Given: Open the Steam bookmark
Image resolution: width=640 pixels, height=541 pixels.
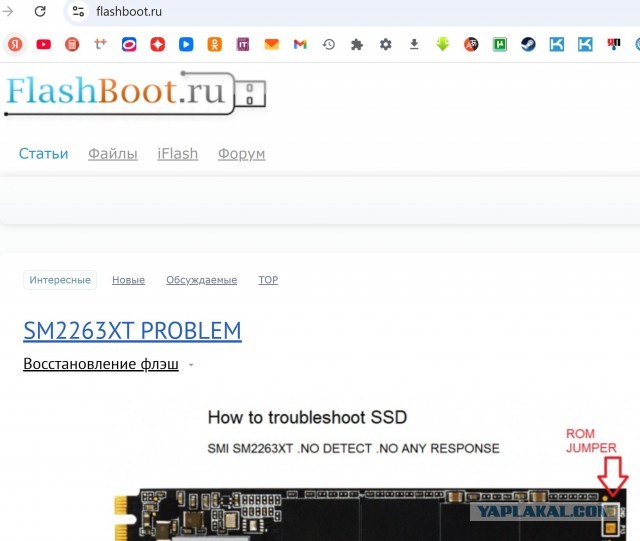Looking at the screenshot, I should 528,44.
